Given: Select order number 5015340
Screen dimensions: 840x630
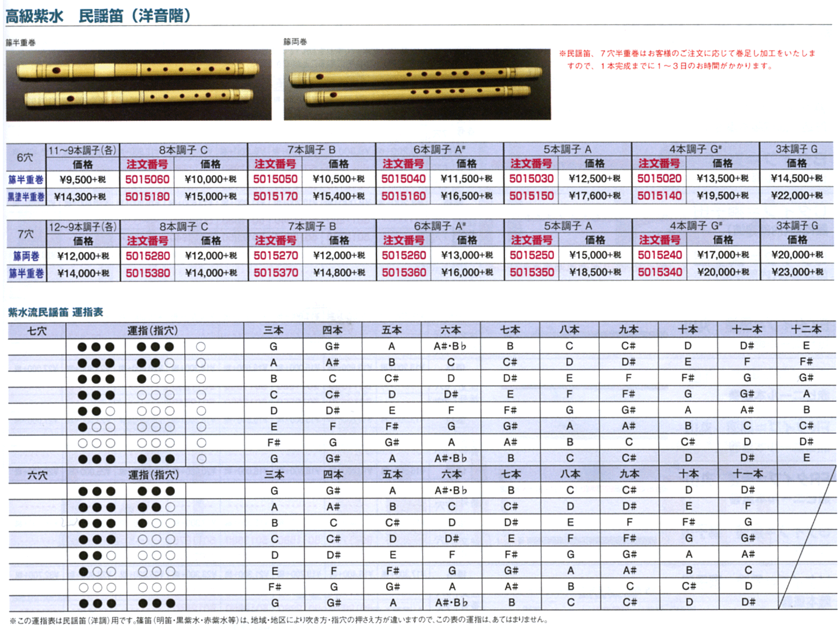Looking at the screenshot, I should point(660,272).
